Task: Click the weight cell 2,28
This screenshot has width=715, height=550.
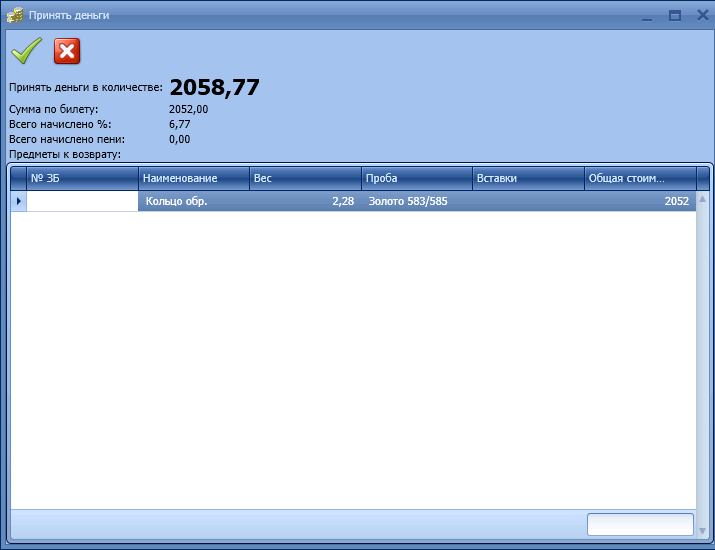Action: point(304,201)
